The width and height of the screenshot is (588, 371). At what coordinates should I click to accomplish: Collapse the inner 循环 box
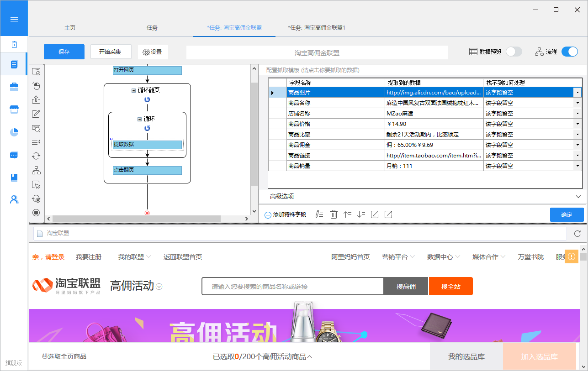[139, 119]
